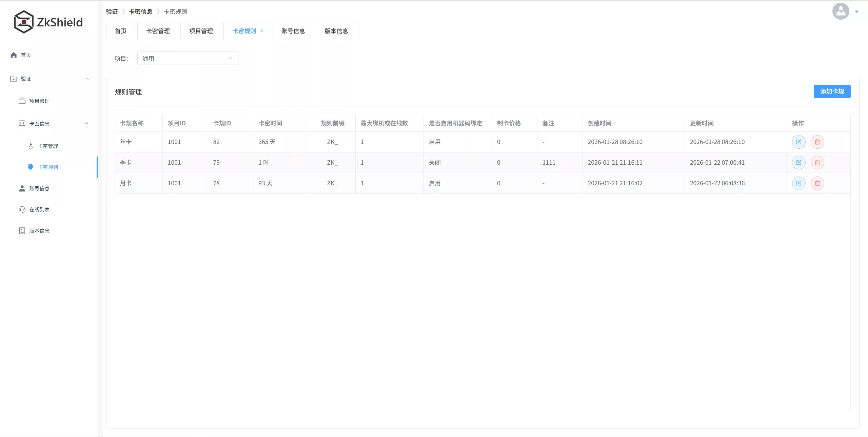Image resolution: width=868 pixels, height=437 pixels.
Task: Click the delete icon for 年卡 row
Action: point(817,142)
